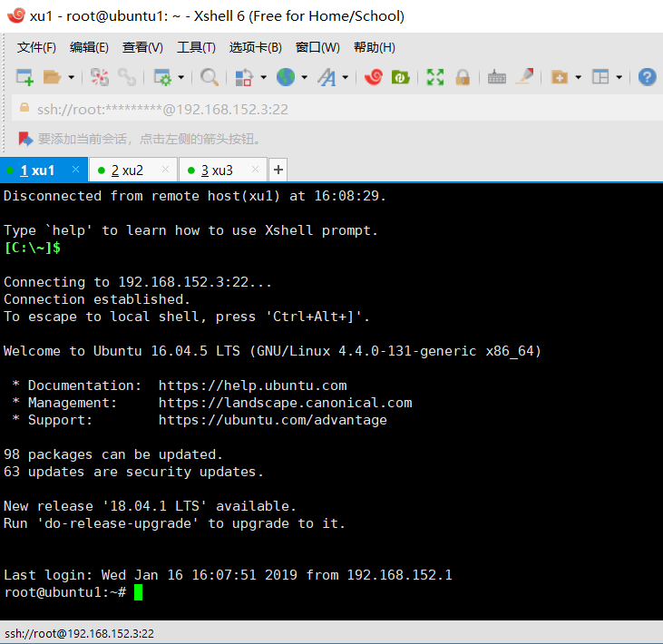Open the 窗口(W) menu
This screenshot has width=663, height=644.
[x=317, y=47]
